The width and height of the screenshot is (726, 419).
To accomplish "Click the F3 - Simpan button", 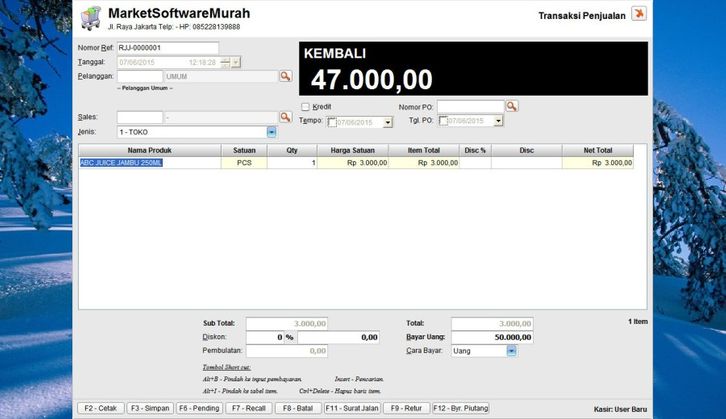I will coord(149,408).
